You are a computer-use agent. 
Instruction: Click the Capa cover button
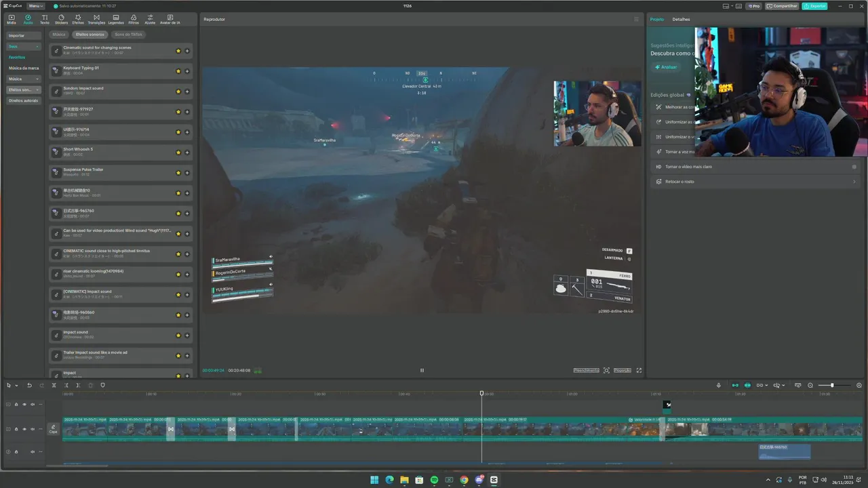(53, 429)
